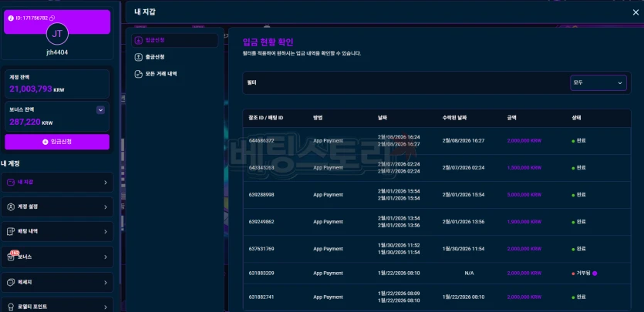644x312 pixels.
Task: Click the username jth4404
Action: [x=57, y=52]
